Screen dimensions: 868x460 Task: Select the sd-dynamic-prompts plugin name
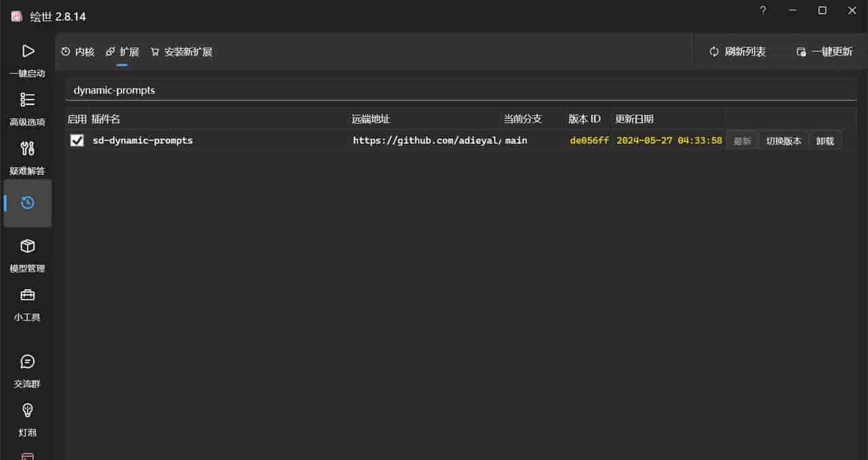point(142,140)
